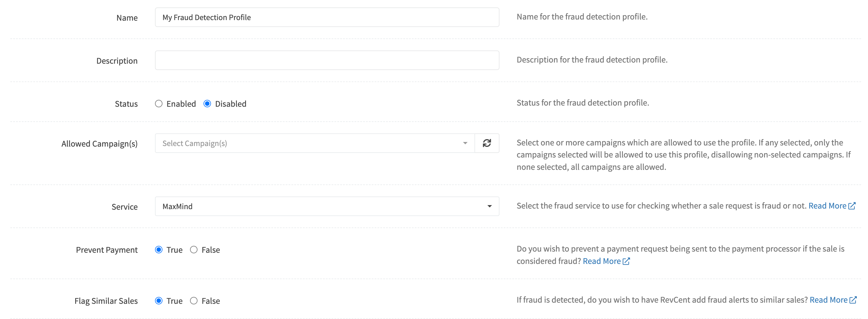Set Flag Similar Sales to False

tap(194, 300)
